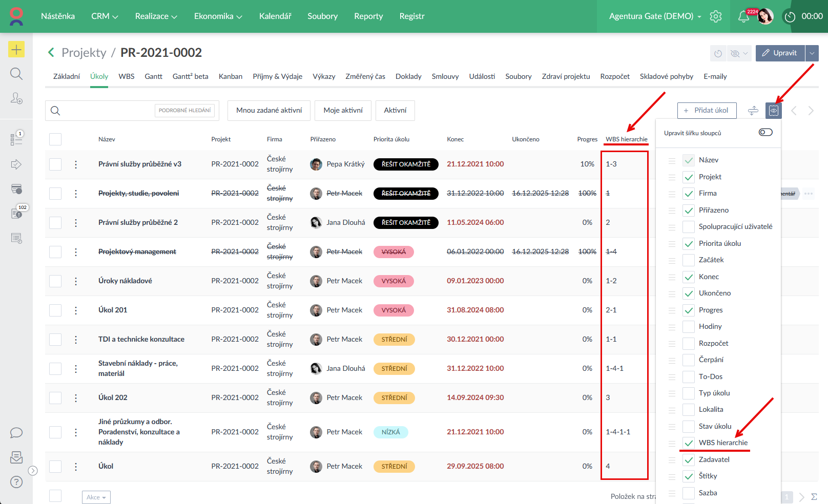Open the search magnifier in left sidebar
828x504 pixels.
(16, 74)
